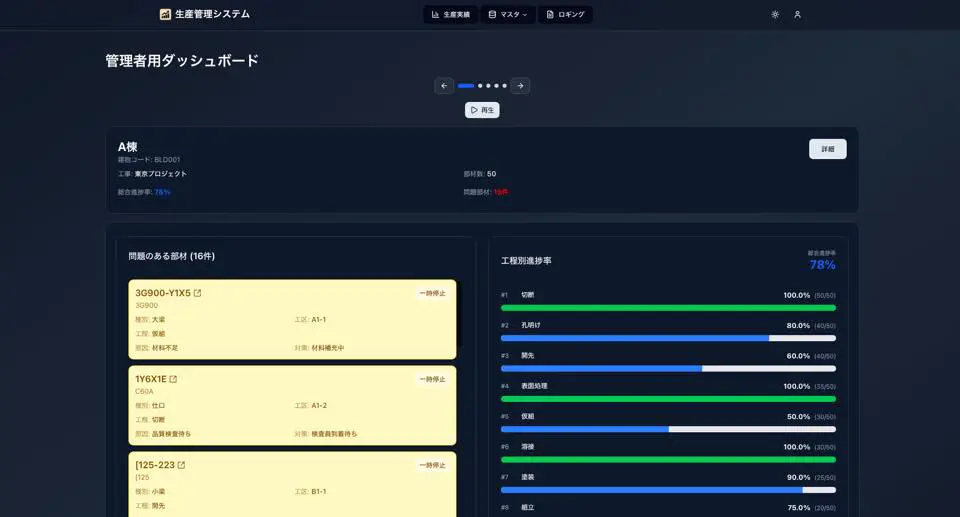Select the active first carousel indicator

466,86
